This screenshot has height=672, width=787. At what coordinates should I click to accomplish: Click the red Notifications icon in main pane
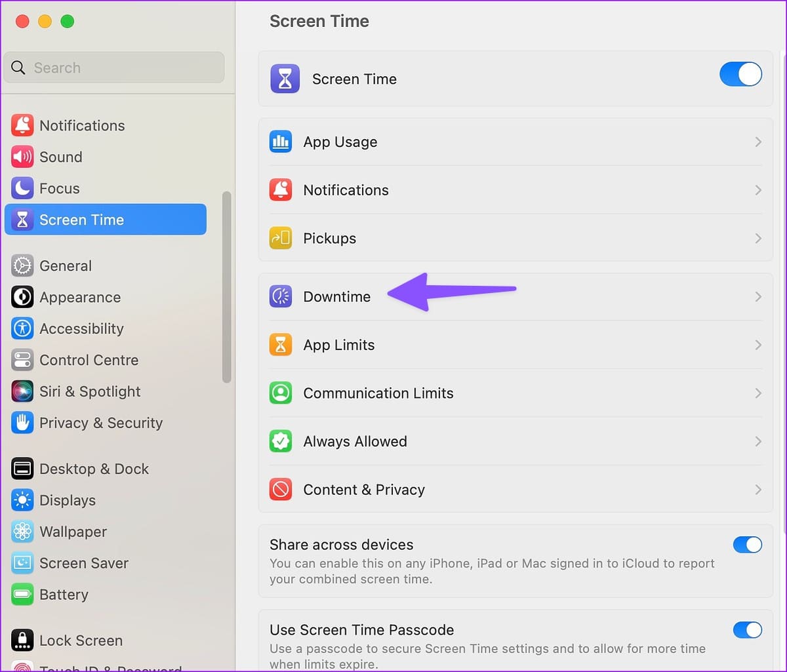point(281,190)
